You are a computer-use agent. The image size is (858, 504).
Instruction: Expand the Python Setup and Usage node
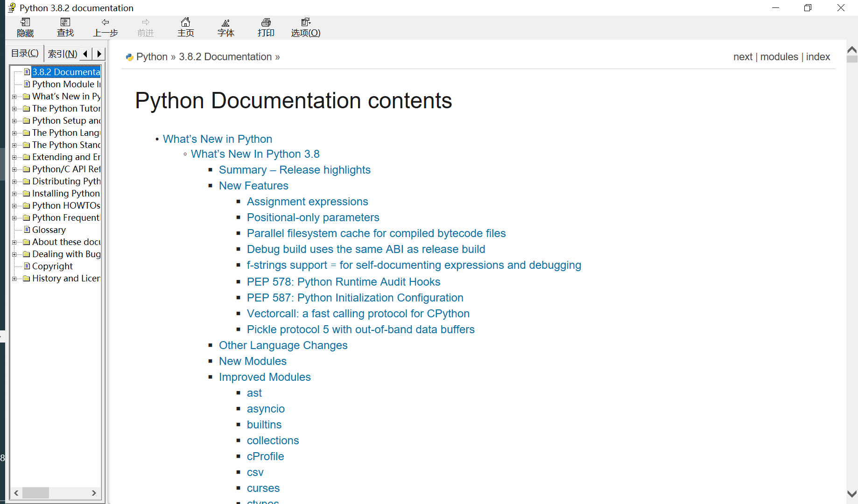[14, 121]
